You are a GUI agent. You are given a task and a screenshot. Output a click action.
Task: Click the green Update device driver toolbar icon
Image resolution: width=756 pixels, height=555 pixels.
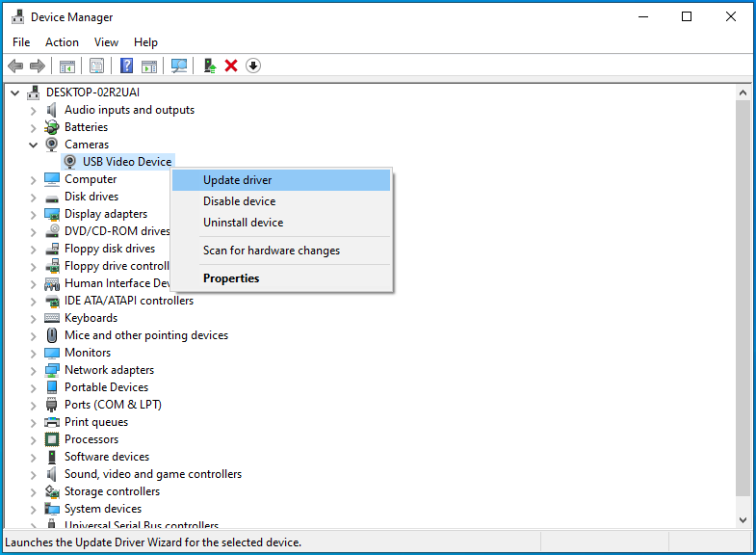209,66
